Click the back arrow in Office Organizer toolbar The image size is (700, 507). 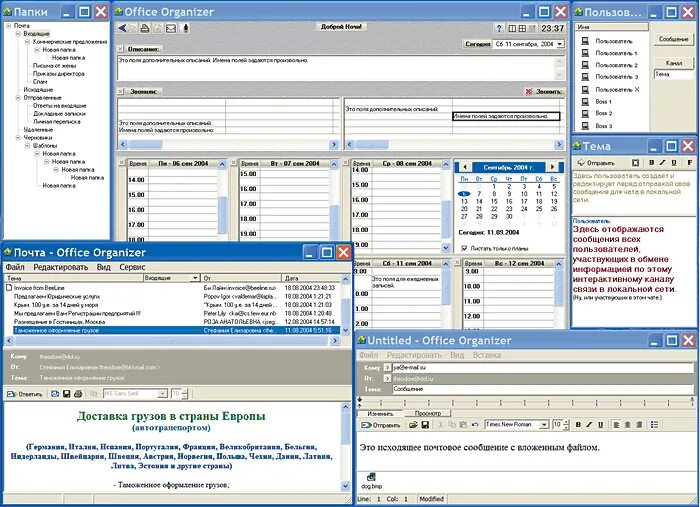(122, 28)
